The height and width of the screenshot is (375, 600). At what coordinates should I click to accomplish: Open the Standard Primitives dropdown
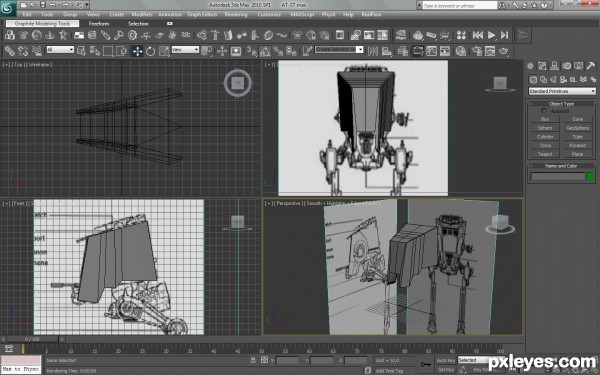click(562, 91)
